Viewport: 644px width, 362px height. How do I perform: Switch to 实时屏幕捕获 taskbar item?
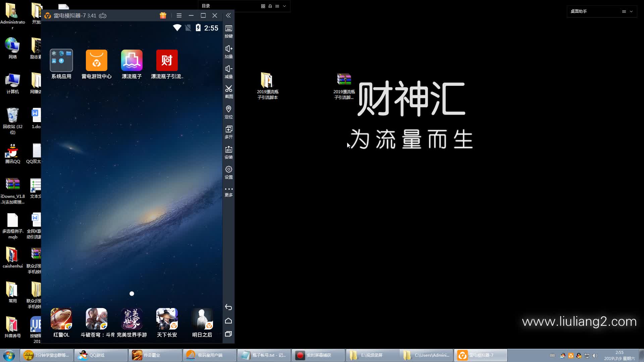click(x=318, y=355)
